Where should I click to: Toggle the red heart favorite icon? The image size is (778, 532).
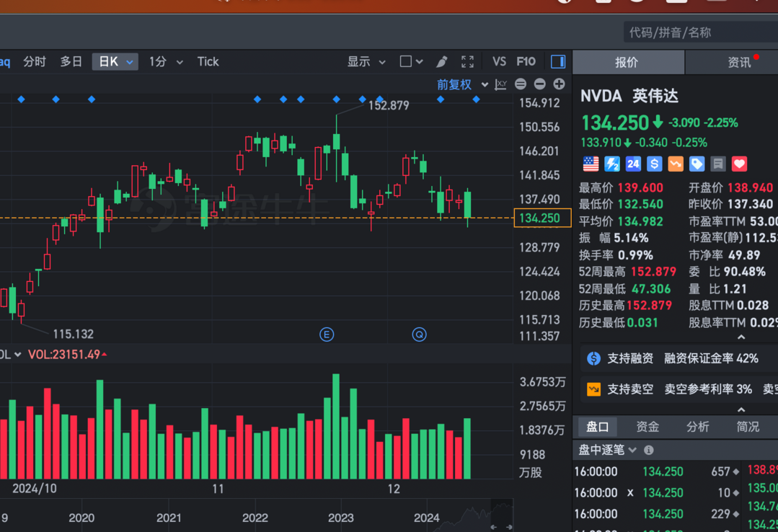[x=739, y=164]
